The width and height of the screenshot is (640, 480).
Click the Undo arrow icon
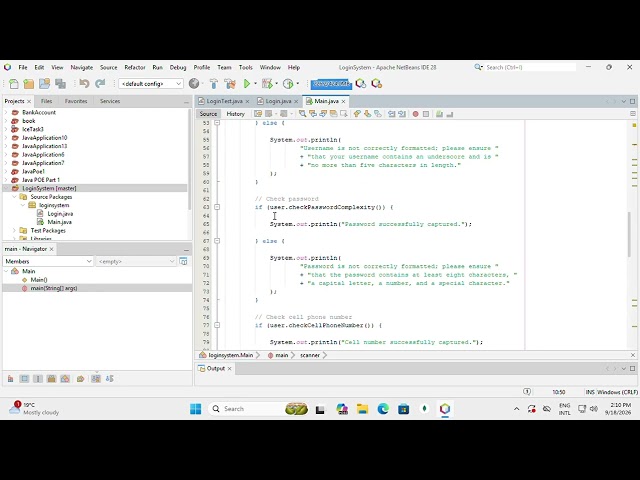[84, 84]
